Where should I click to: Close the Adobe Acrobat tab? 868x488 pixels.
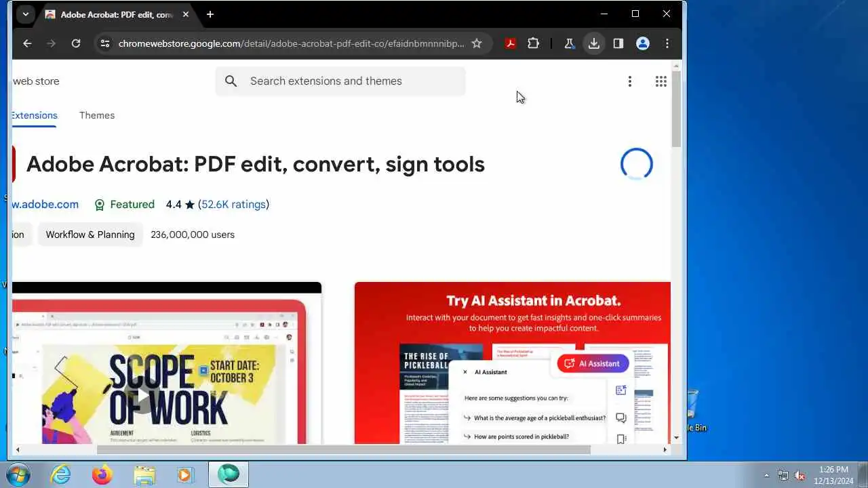186,14
